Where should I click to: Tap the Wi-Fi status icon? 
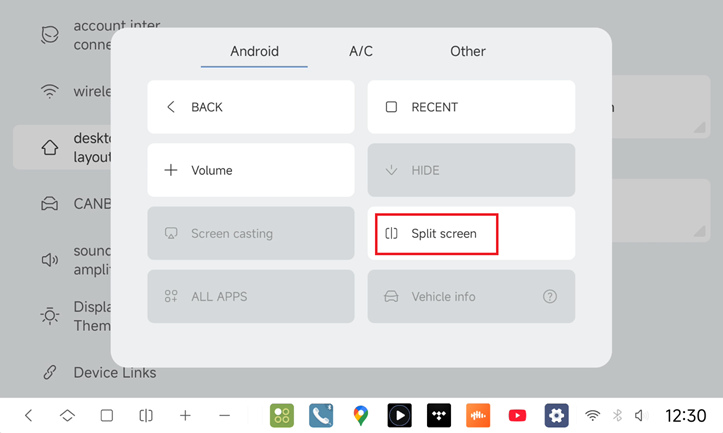pos(592,415)
